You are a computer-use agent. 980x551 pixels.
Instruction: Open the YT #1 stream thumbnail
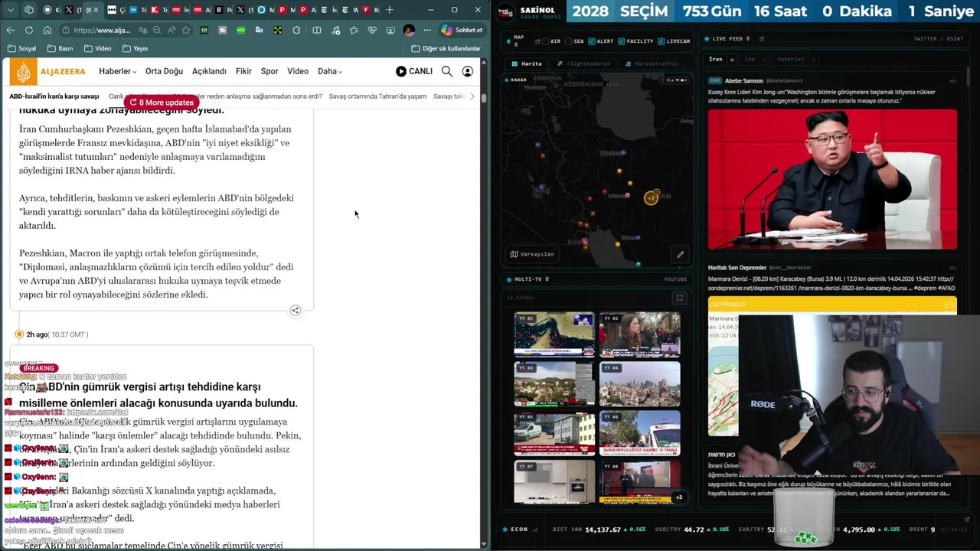pos(554,334)
